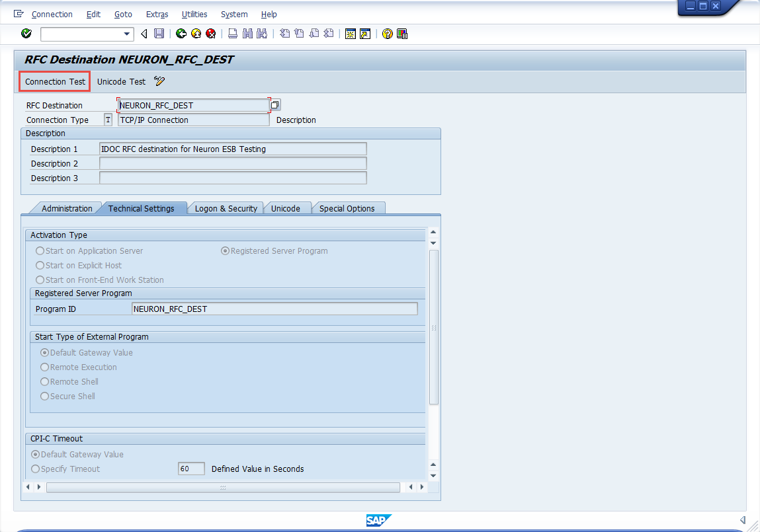This screenshot has height=532, width=760.
Task: Click the Program ID field
Action: click(x=274, y=309)
